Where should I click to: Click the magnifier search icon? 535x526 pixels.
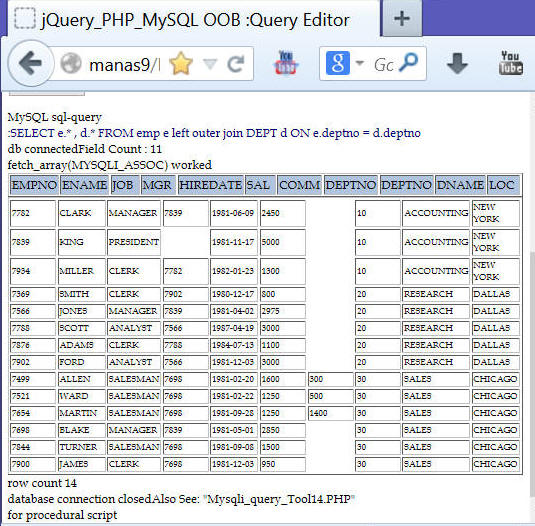[408, 63]
